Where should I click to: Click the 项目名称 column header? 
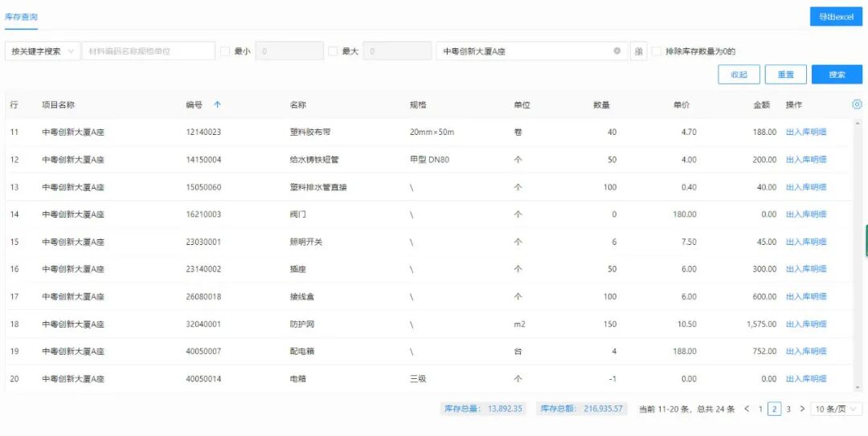58,104
